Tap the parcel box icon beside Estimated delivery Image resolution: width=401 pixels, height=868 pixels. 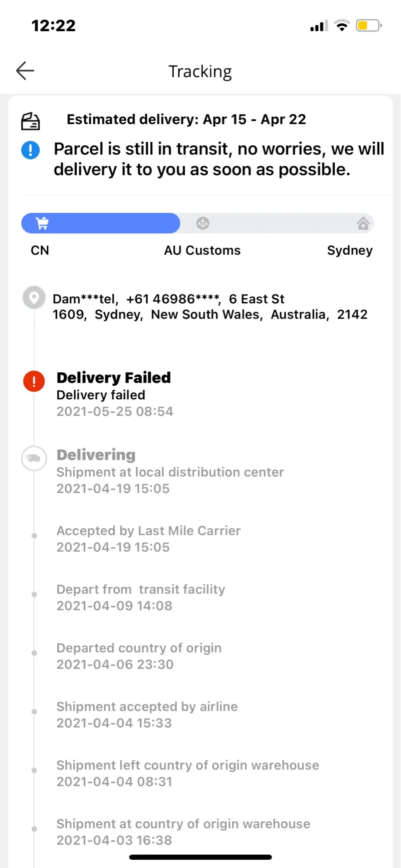click(30, 121)
